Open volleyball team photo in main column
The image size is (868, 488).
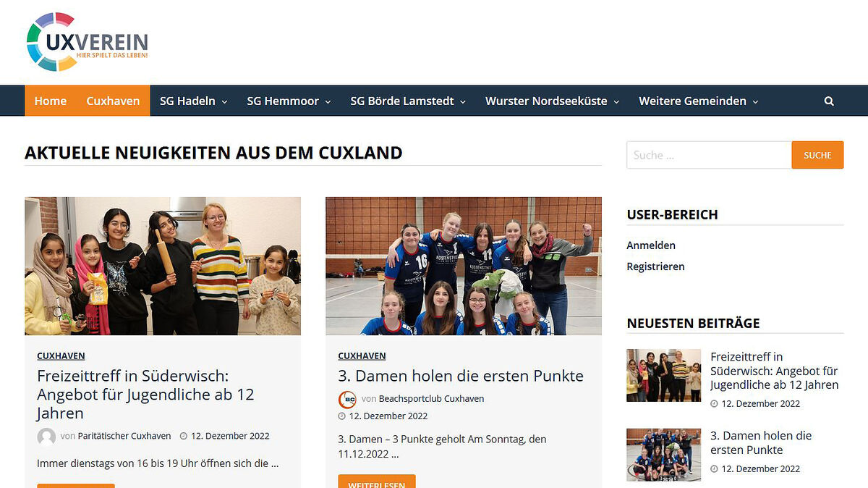point(464,266)
